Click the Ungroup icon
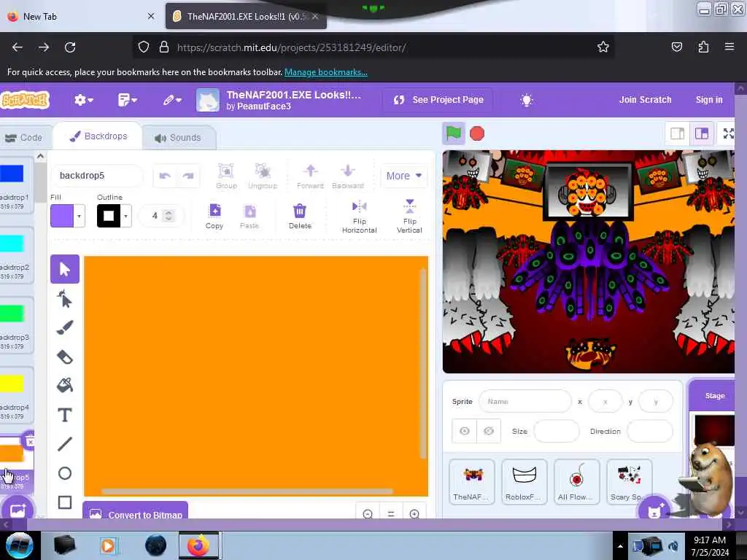The width and height of the screenshot is (747, 560). tap(263, 176)
